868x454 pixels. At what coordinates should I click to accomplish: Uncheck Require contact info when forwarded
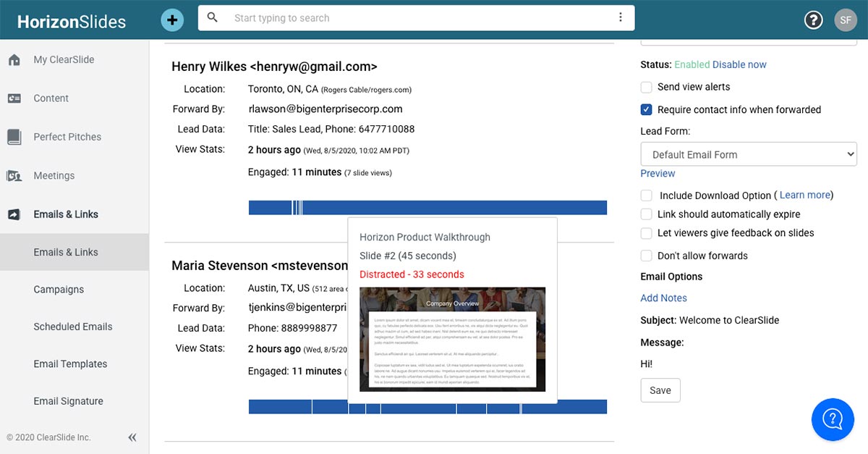click(647, 110)
